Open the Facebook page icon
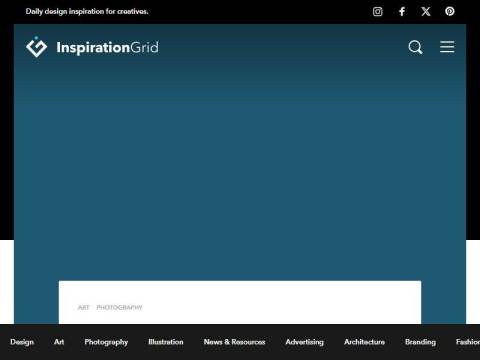480x360 pixels. pos(402,12)
